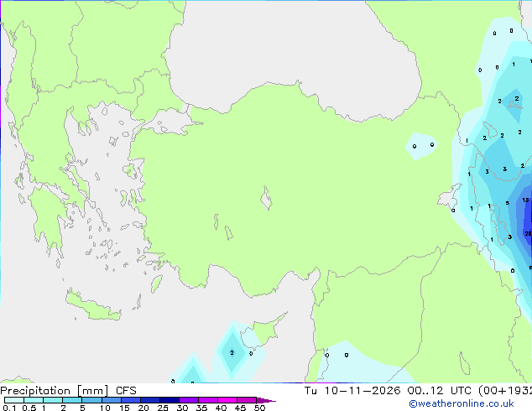This screenshot has height=411, width=532.
Task: Click the 35–40 mm legend swatch
Action: [208, 400]
